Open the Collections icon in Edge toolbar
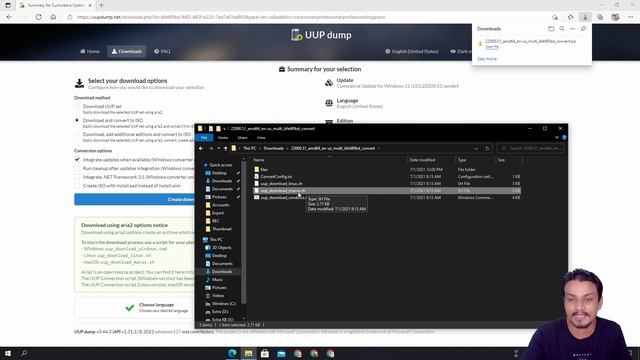This screenshot has width=640, height=360. pyautogui.click(x=600, y=17)
